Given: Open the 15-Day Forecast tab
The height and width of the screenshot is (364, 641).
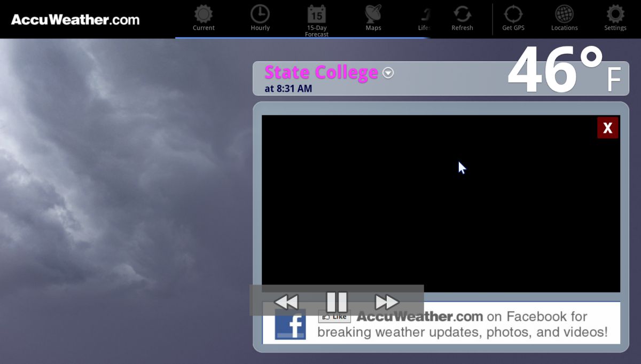Looking at the screenshot, I should tap(317, 21).
